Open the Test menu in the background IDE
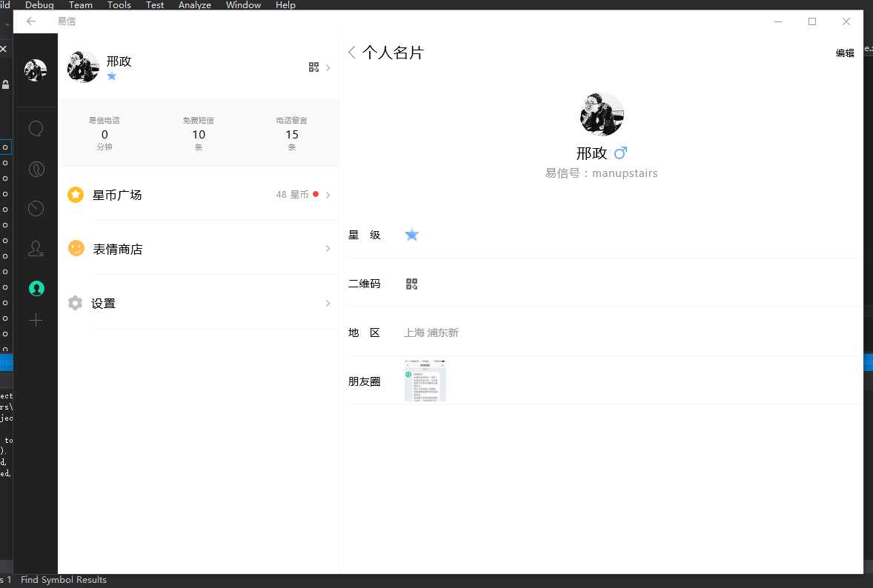 pos(155,5)
